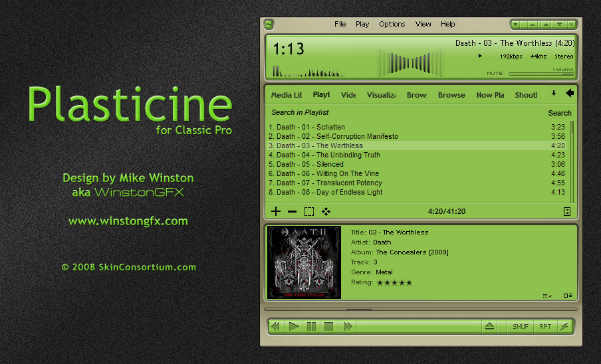
Task: Open the Shoutl tab
Action: point(526,95)
